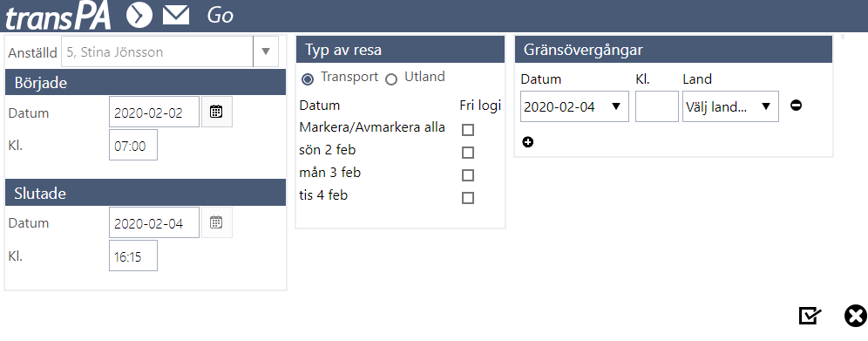Viewport: 868px width, 341px height.
Task: Click the Go menu item
Action: [220, 16]
